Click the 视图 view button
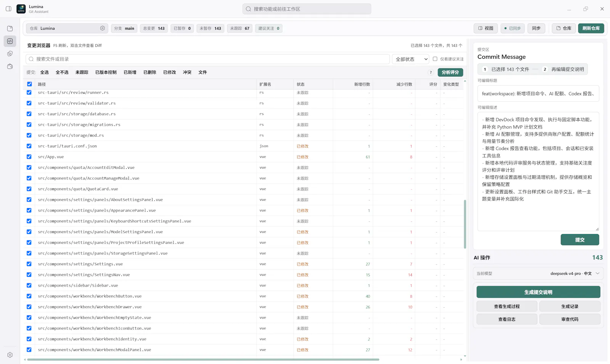This screenshot has height=364, width=610. [486, 28]
